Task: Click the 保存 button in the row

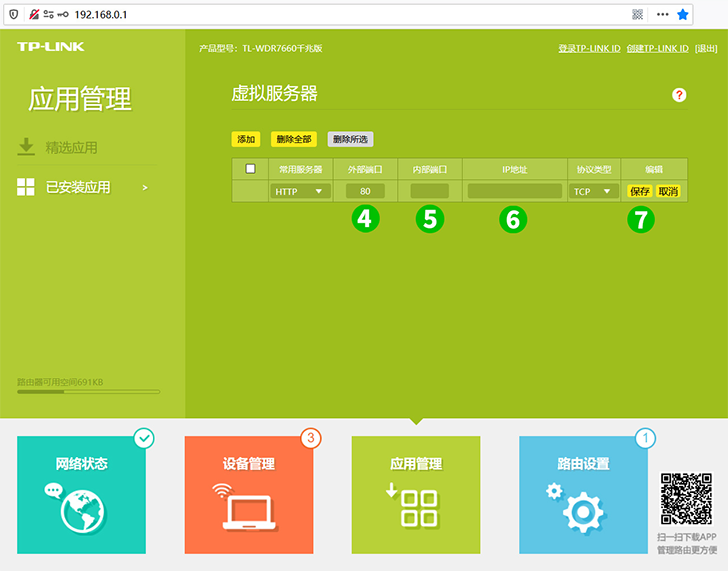Action: (640, 191)
